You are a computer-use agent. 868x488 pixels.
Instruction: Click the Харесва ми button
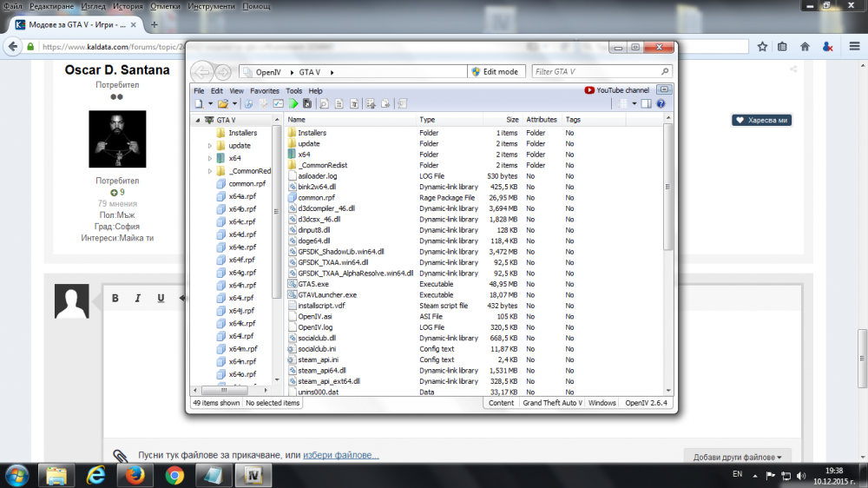pos(762,120)
